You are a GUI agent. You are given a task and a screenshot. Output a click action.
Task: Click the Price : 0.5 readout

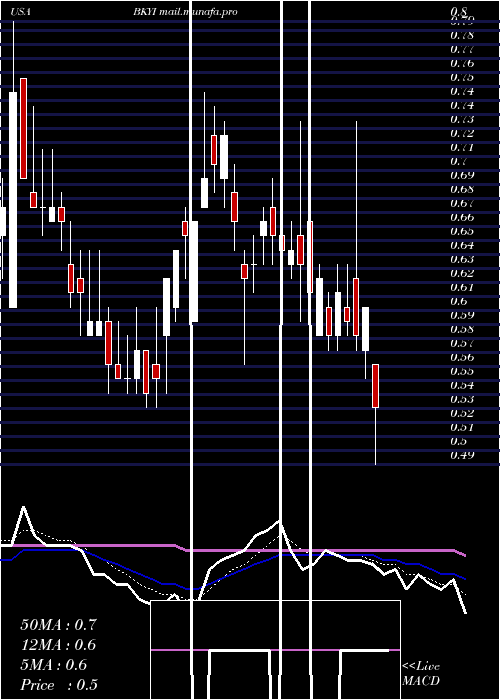click(x=59, y=685)
